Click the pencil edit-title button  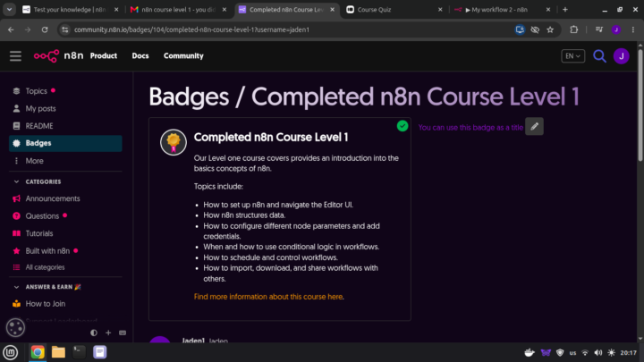coord(534,126)
